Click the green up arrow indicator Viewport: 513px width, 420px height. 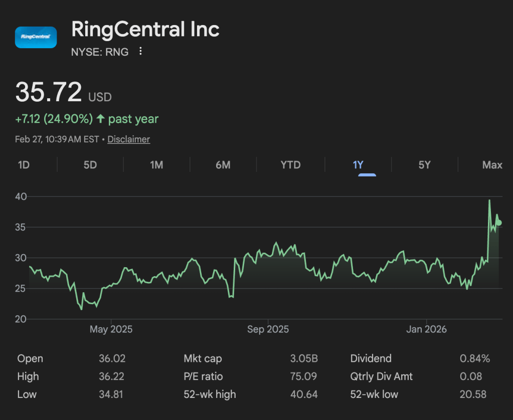101,119
